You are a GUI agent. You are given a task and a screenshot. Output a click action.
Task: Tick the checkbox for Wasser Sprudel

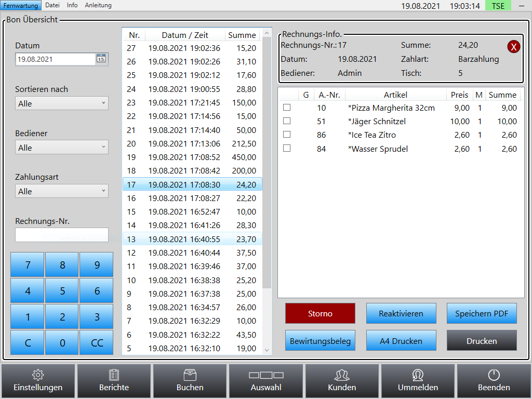(287, 148)
